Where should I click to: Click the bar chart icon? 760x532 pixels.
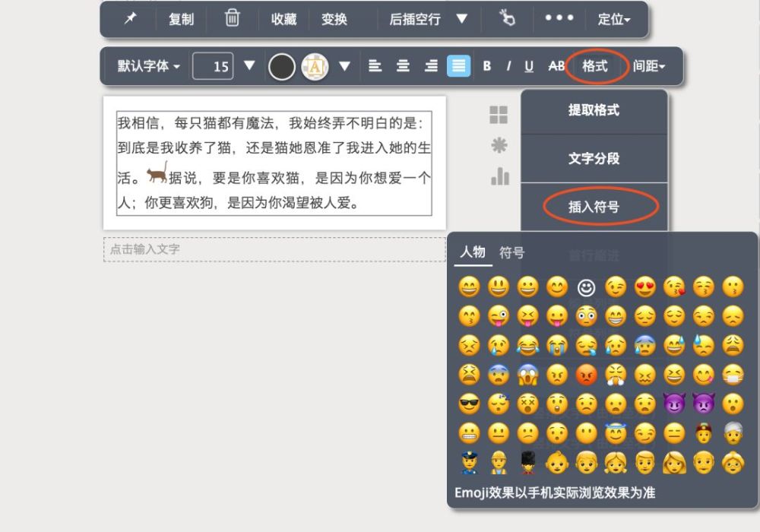tap(500, 176)
